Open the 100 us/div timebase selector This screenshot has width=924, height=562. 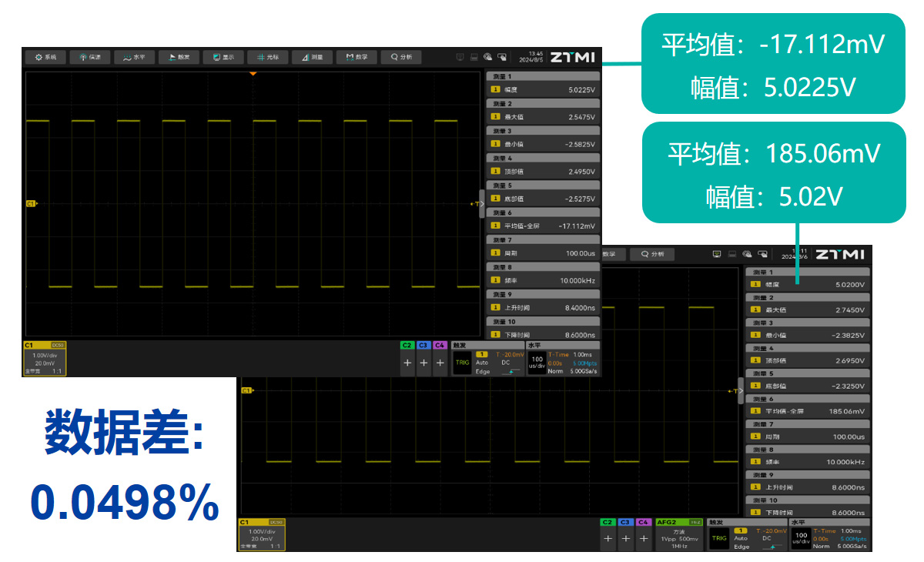tap(537, 362)
